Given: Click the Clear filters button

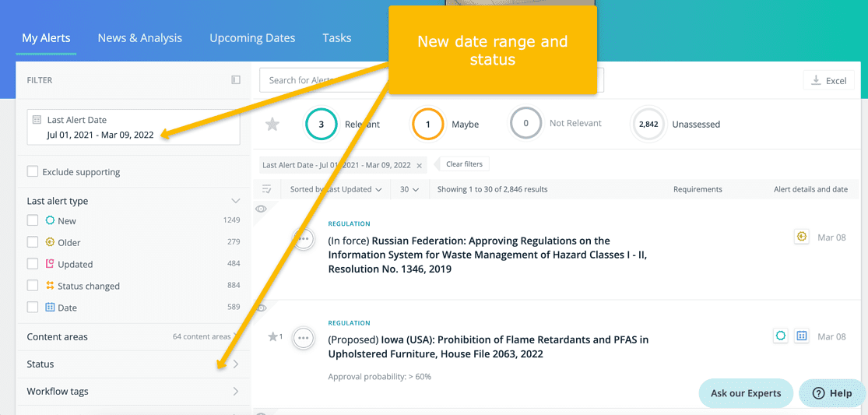Looking at the screenshot, I should click(464, 164).
